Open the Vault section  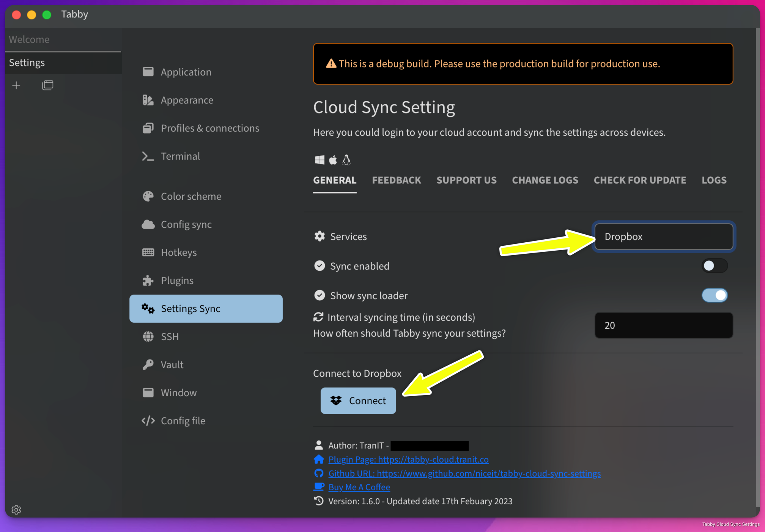pos(206,364)
